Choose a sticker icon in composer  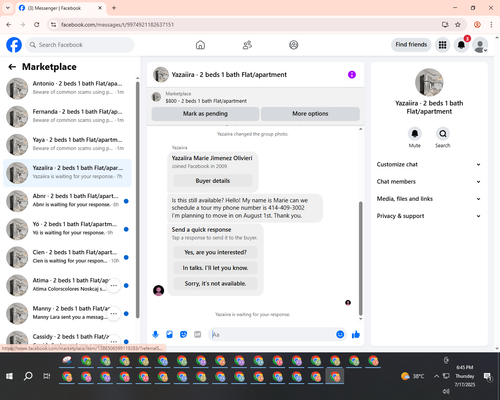point(183,334)
